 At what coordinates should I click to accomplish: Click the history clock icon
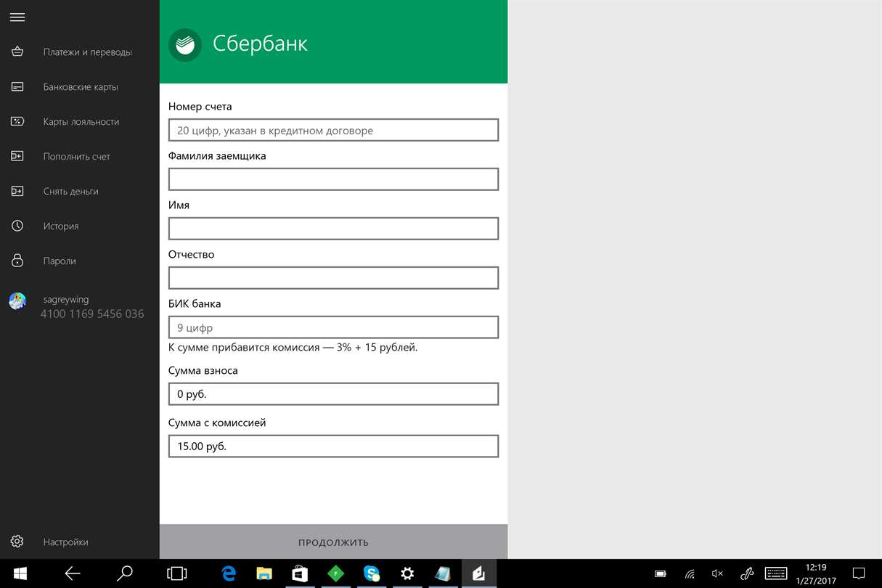click(17, 226)
